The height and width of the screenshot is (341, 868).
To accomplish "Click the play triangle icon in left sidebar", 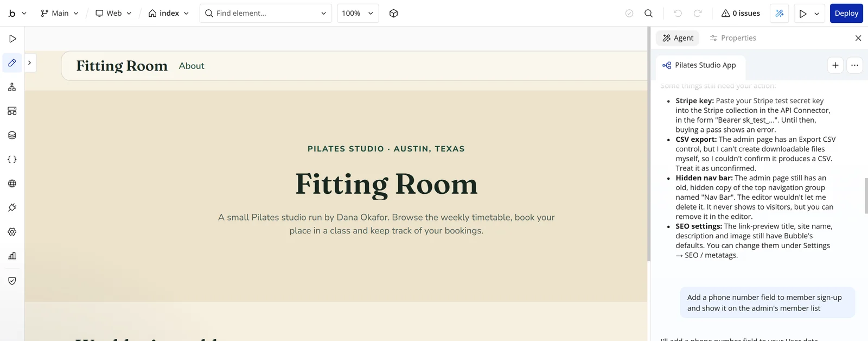I will [x=12, y=39].
